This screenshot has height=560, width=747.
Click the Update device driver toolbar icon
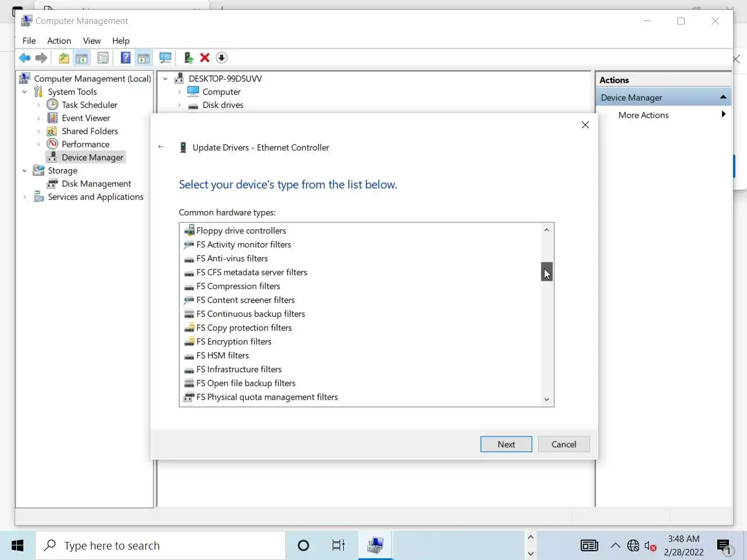click(x=188, y=58)
